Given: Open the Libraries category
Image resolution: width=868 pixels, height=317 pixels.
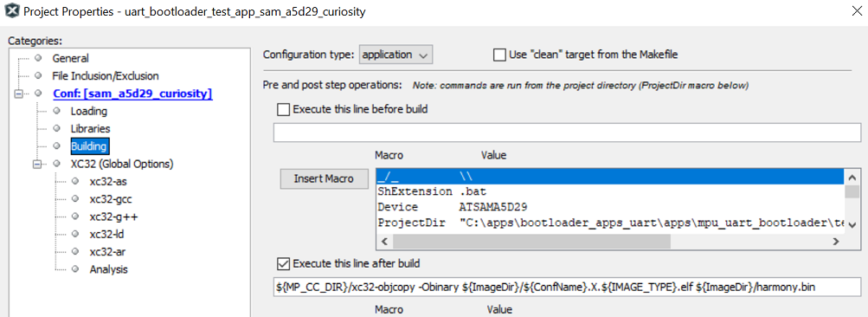Looking at the screenshot, I should click(x=90, y=128).
